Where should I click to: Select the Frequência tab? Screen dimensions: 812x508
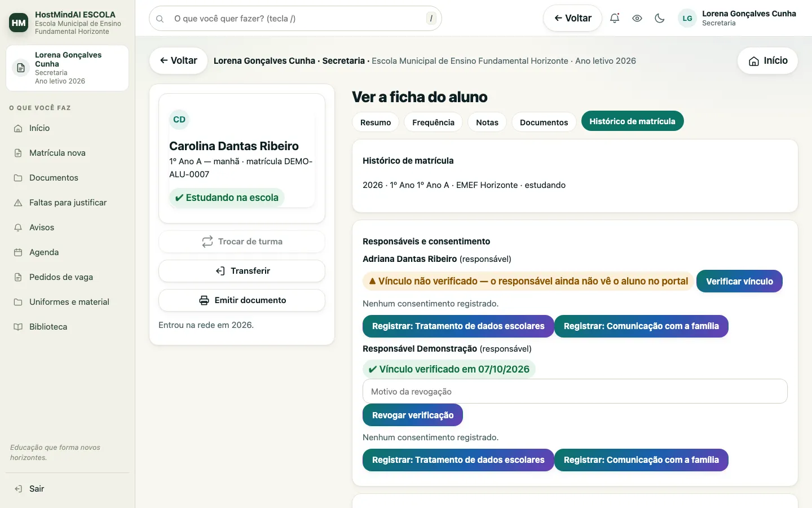coord(433,122)
